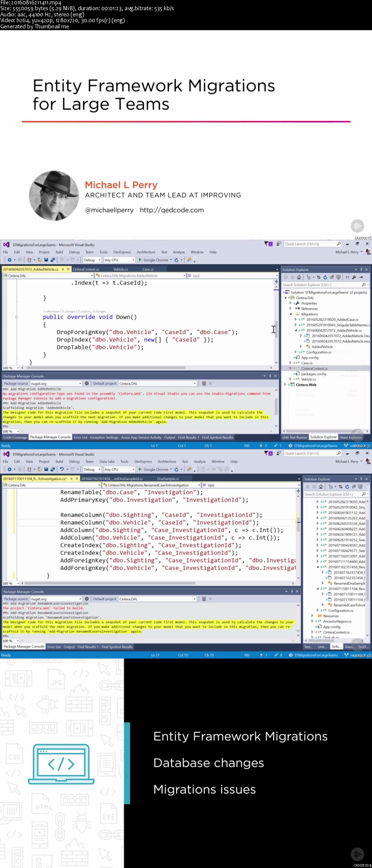Click Navigate Backward in AddedVehicle window toolbar
The image size is (372, 868).
coord(9,260)
